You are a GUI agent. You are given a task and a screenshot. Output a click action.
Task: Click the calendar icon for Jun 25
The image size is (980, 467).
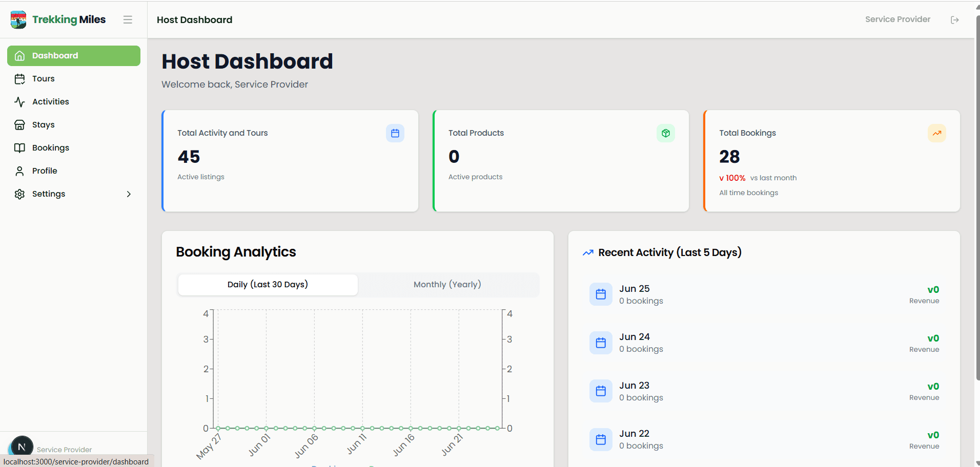pyautogui.click(x=601, y=294)
